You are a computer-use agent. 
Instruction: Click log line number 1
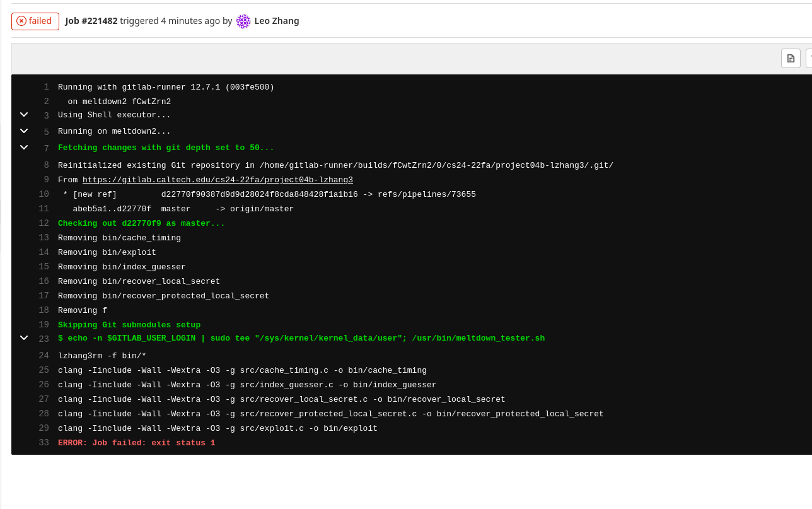click(46, 87)
